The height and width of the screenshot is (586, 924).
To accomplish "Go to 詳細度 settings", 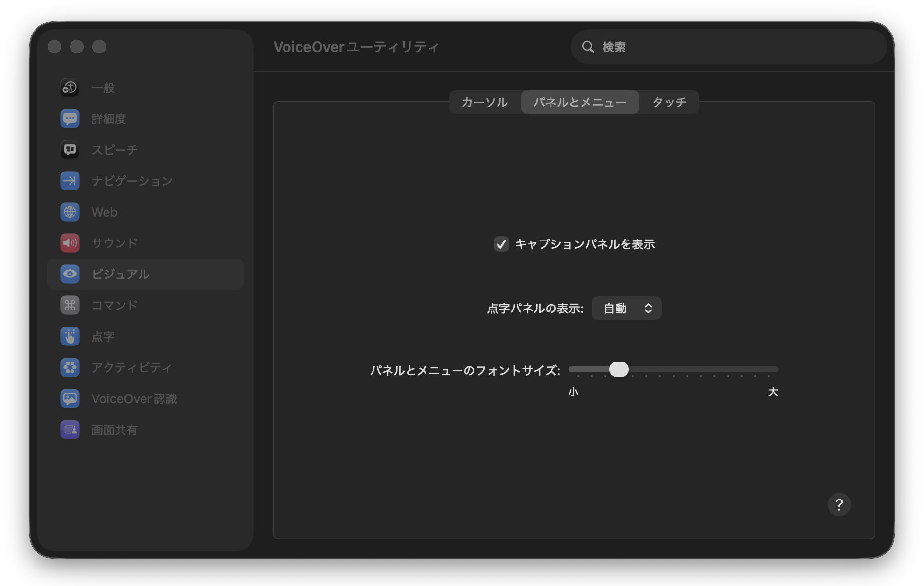I will click(x=109, y=119).
